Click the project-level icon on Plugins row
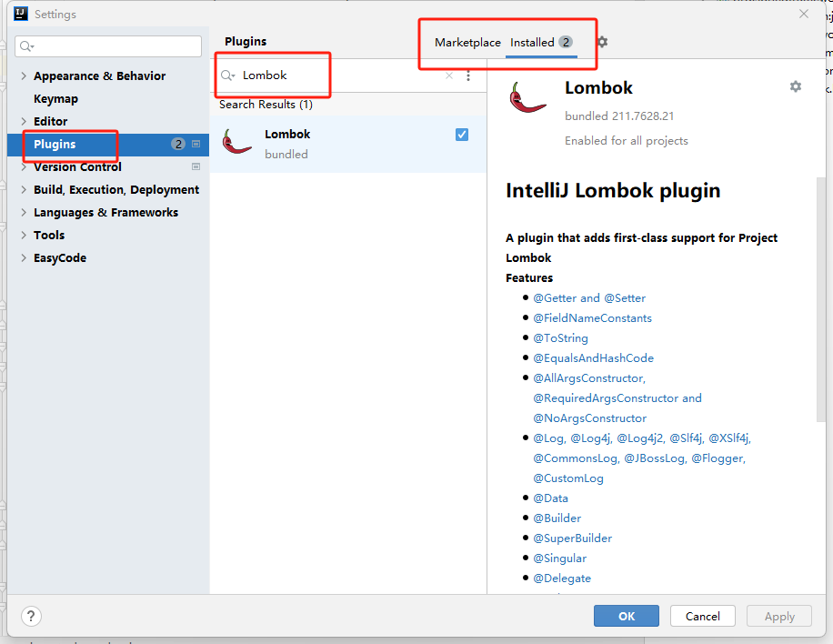 (196, 144)
